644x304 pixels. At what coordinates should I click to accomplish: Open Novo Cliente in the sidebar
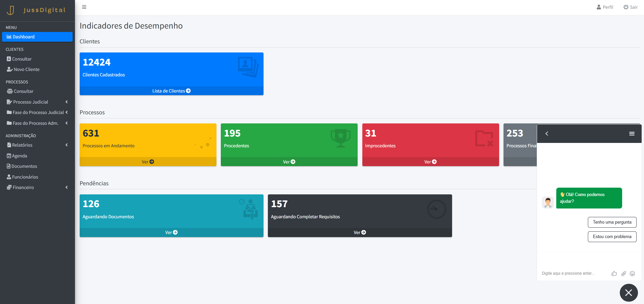click(x=27, y=69)
